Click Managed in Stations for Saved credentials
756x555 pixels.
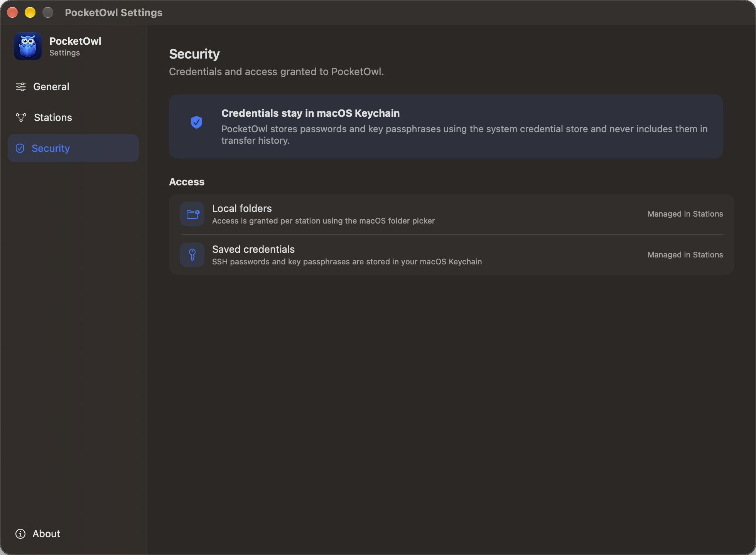point(685,255)
